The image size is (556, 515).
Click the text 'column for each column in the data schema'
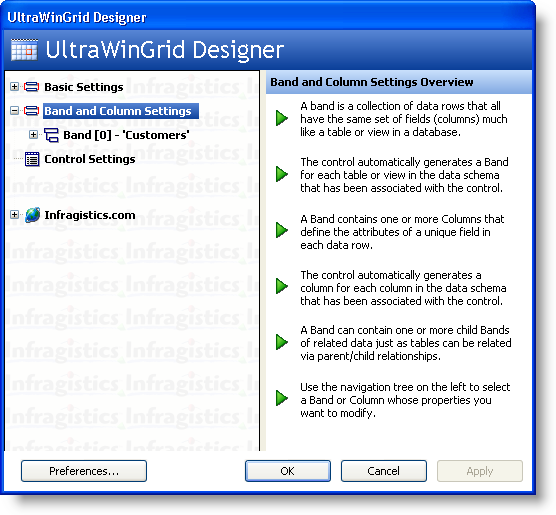click(x=403, y=288)
